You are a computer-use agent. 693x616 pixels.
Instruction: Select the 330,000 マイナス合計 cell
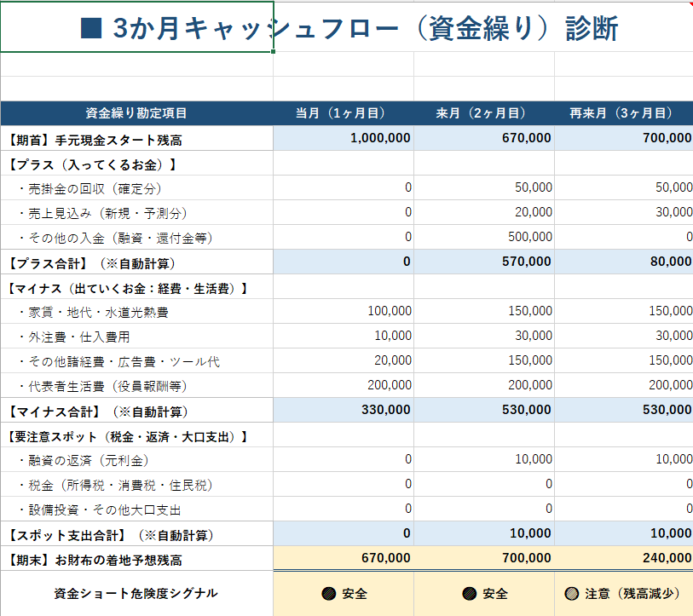coord(344,410)
